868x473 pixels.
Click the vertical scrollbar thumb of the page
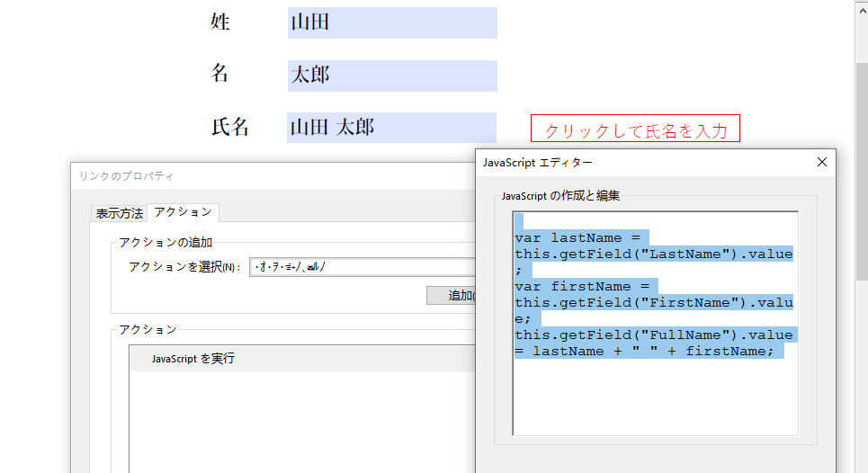pos(862,172)
